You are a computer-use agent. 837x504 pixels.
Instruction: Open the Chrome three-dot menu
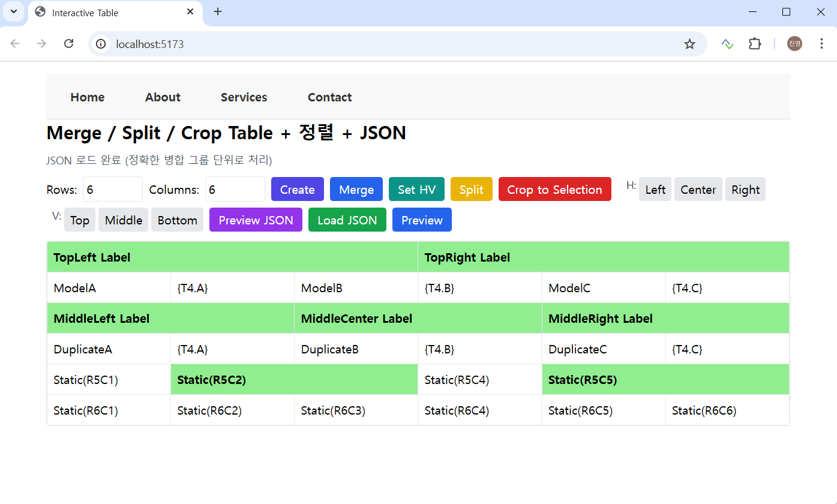821,44
